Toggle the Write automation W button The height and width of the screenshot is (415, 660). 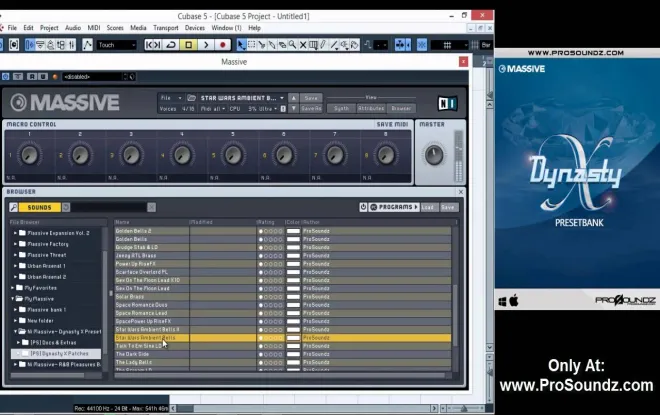click(43, 77)
